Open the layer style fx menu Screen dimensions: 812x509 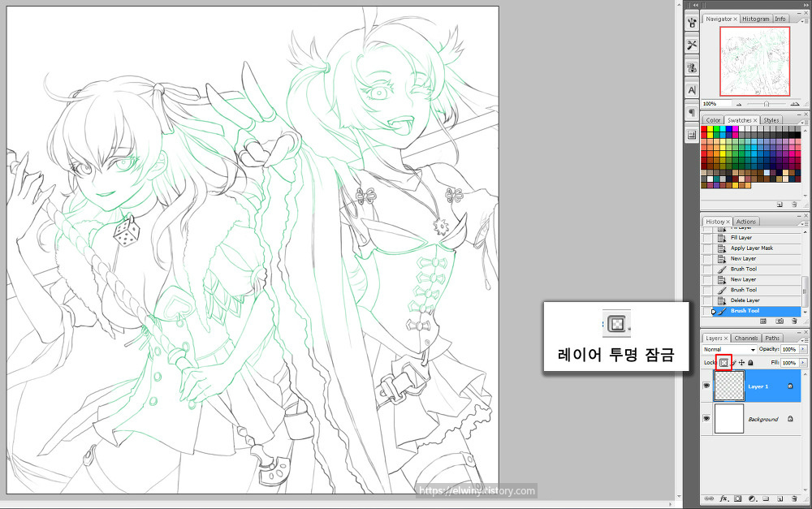pyautogui.click(x=724, y=498)
